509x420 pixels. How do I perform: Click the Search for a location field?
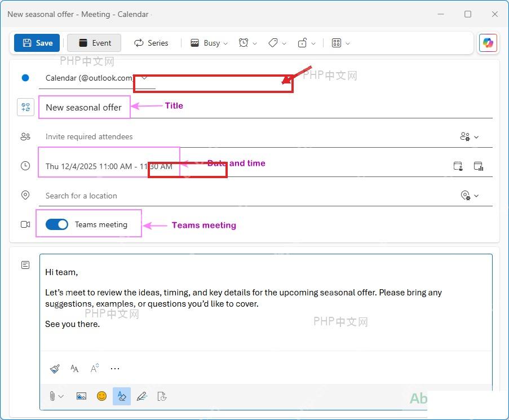coord(247,196)
